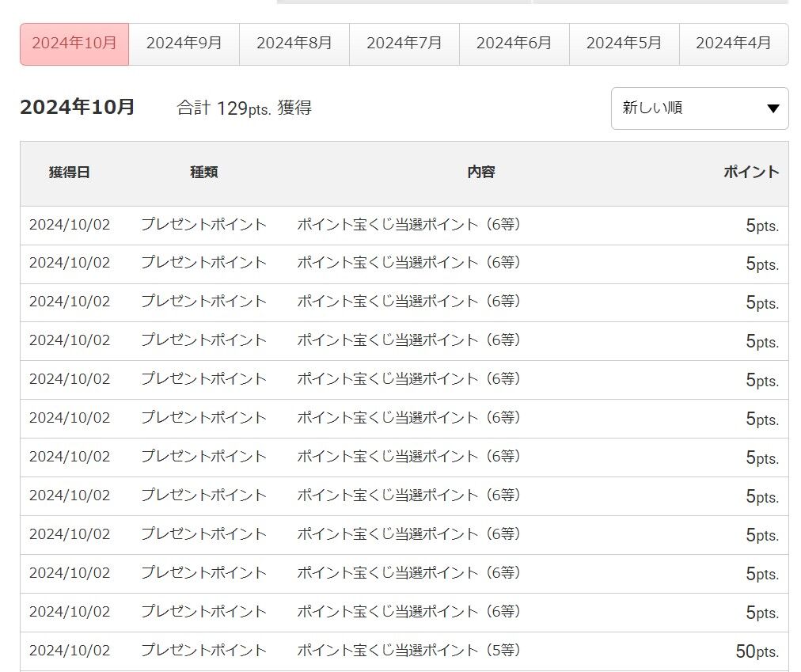This screenshot has height=672, width=801.
Task: Select the 50pts. value in the 5等 row
Action: pyautogui.click(x=757, y=651)
